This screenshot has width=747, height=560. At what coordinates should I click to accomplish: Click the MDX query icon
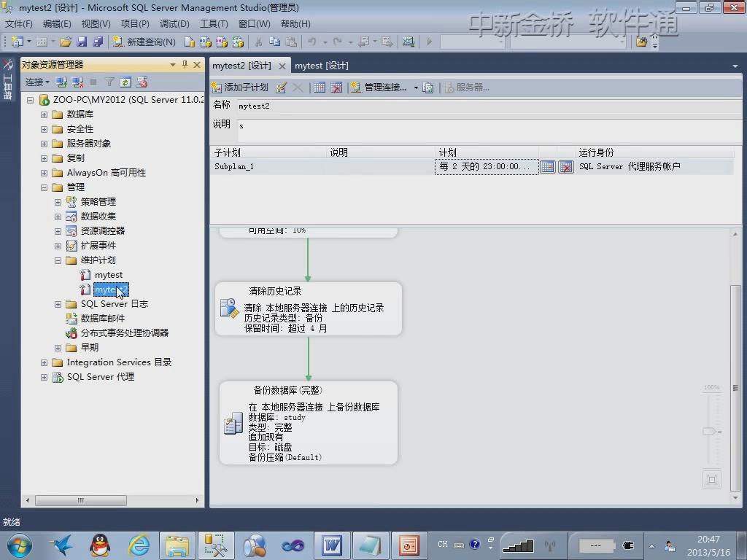(205, 42)
